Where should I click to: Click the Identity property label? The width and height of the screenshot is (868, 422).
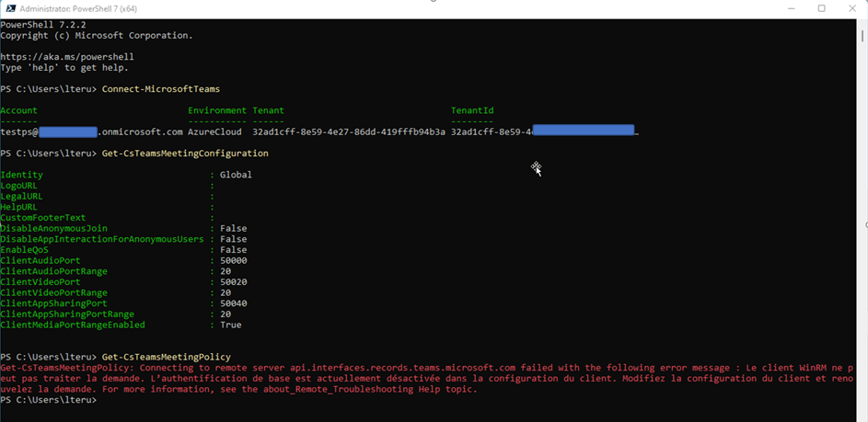(x=21, y=175)
